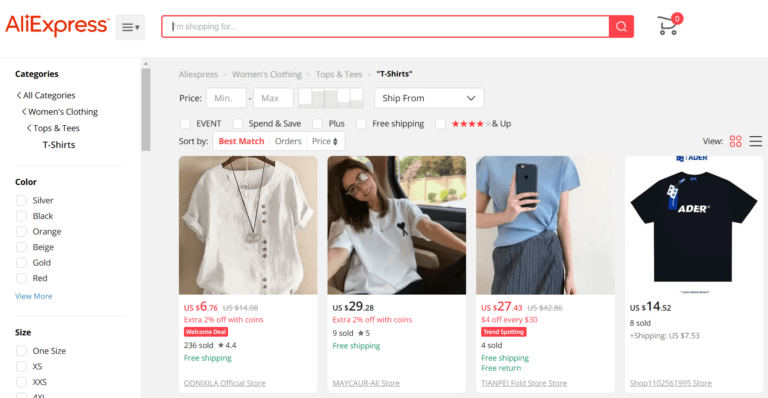The height and width of the screenshot is (398, 768).
Task: Visit Shop1102561995 Store link
Action: pos(671,383)
